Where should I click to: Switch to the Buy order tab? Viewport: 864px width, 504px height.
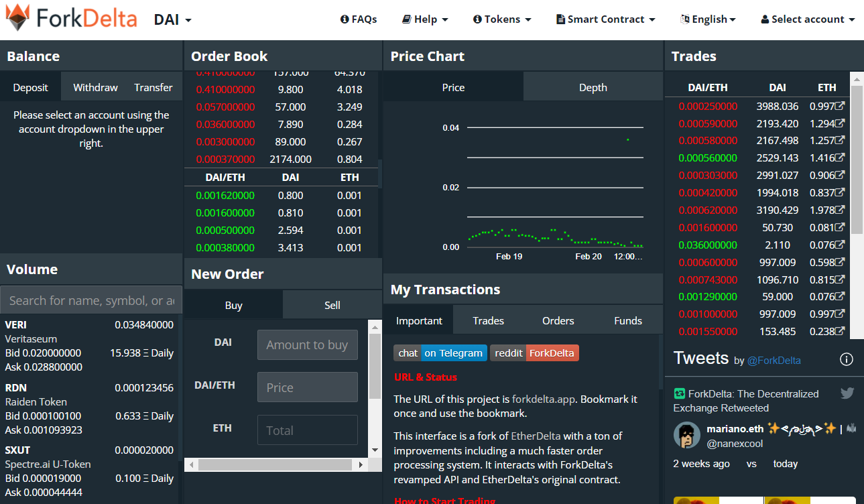point(233,305)
